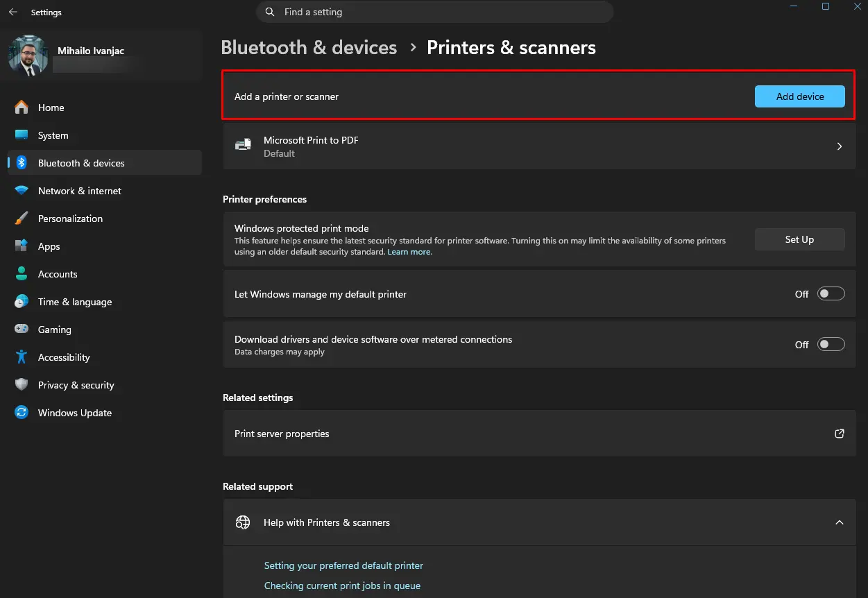Click the Add device button
This screenshot has width=868, height=598.
799,96
